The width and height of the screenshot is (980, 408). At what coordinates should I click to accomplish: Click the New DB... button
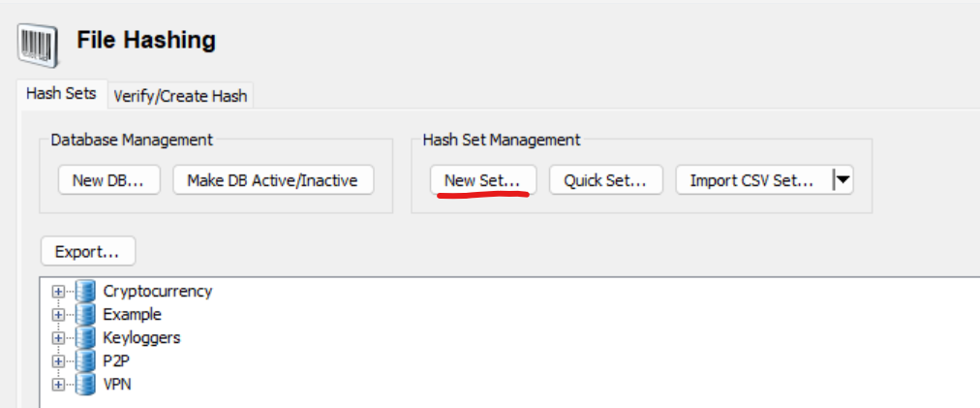tap(108, 180)
